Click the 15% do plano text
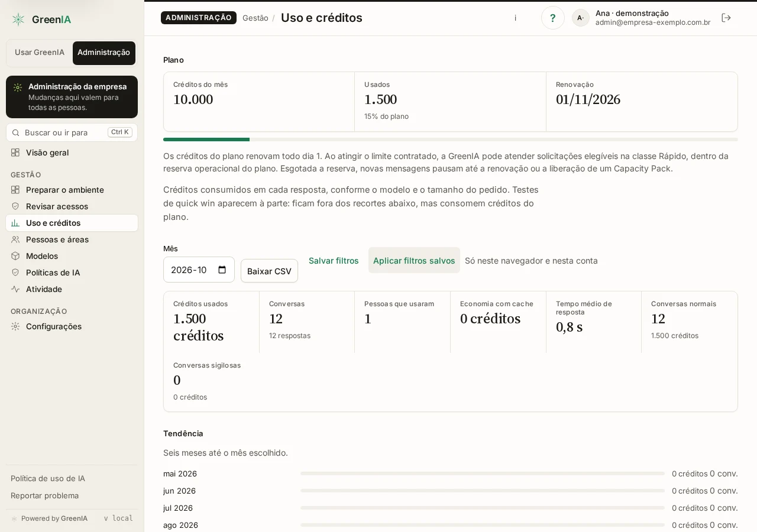This screenshot has width=757, height=532. coord(386,116)
